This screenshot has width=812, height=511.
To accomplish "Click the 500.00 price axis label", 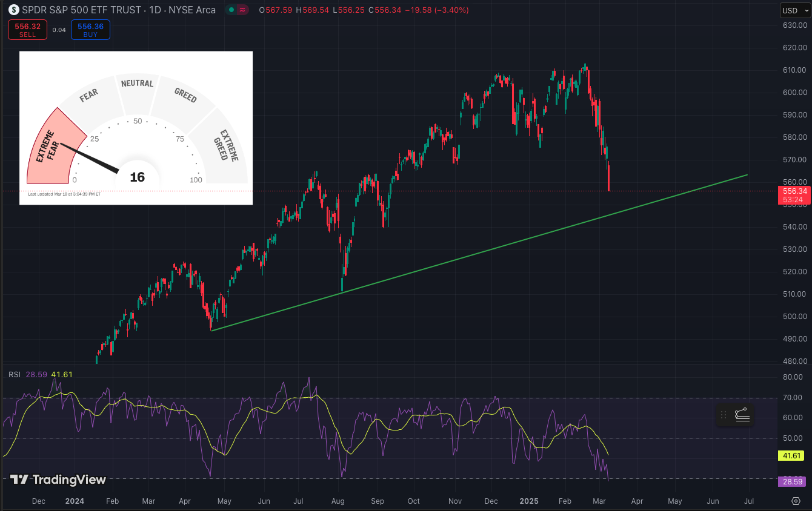I will (x=794, y=317).
